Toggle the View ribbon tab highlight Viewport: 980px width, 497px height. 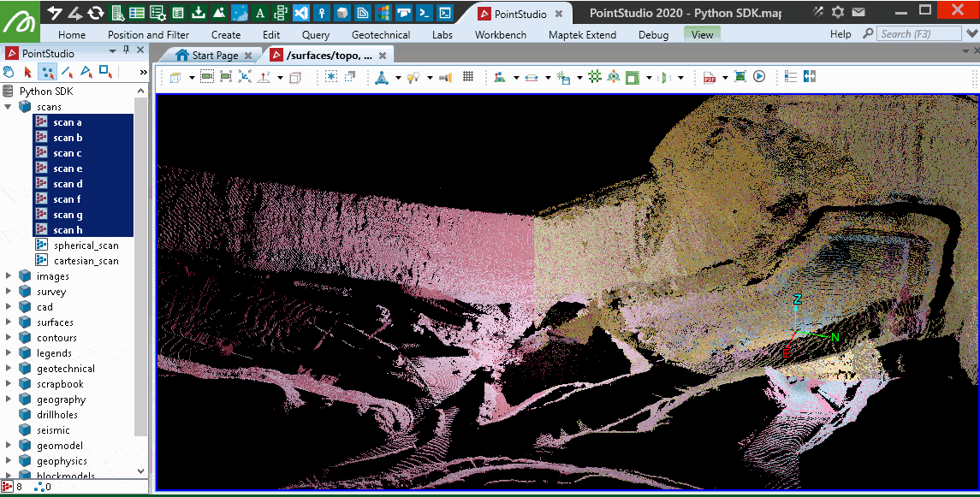[x=702, y=34]
